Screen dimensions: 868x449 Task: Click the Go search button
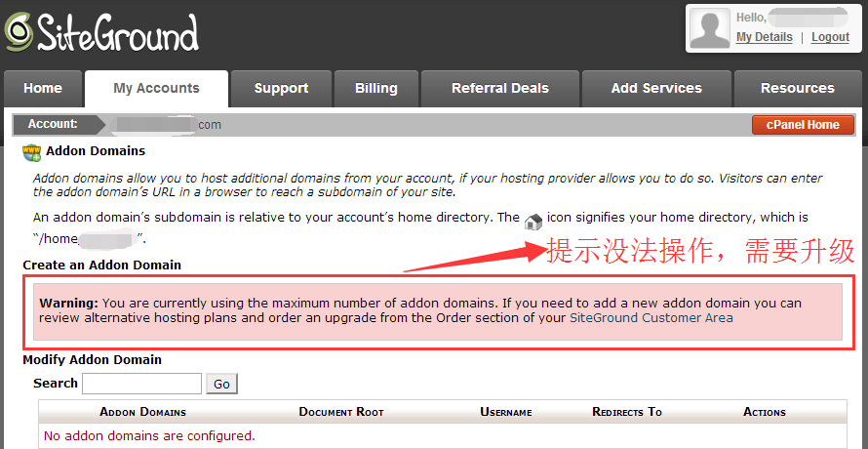point(221,384)
